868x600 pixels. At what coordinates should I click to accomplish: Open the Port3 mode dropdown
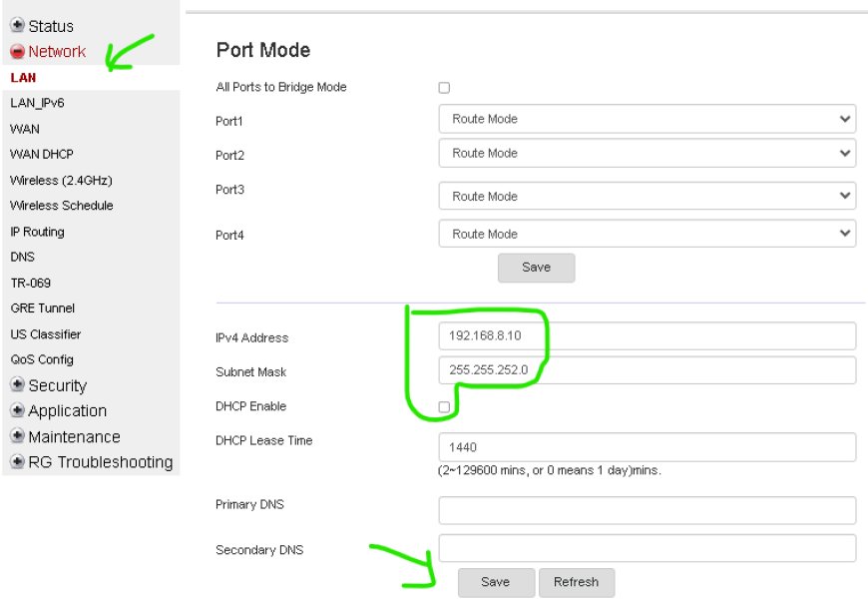(648, 196)
